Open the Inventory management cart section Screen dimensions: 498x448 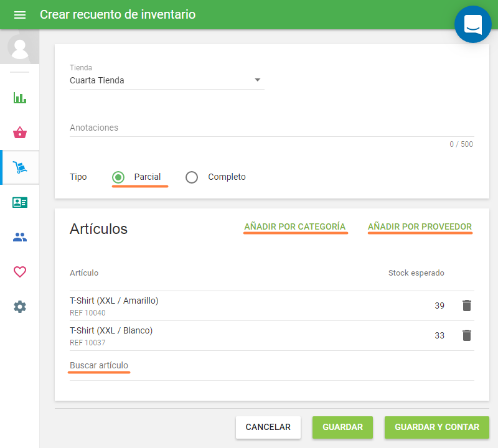pyautogui.click(x=20, y=167)
